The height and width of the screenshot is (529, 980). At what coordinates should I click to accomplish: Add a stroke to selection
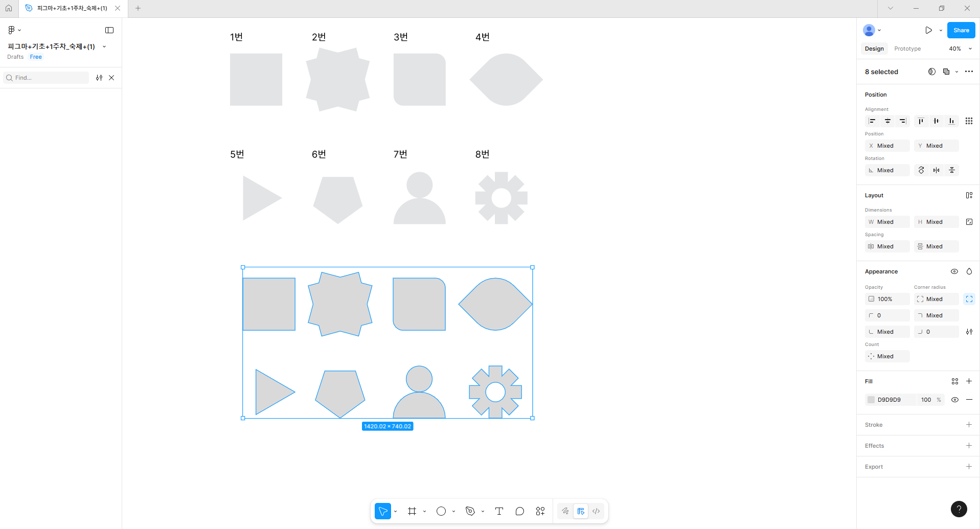click(x=969, y=425)
